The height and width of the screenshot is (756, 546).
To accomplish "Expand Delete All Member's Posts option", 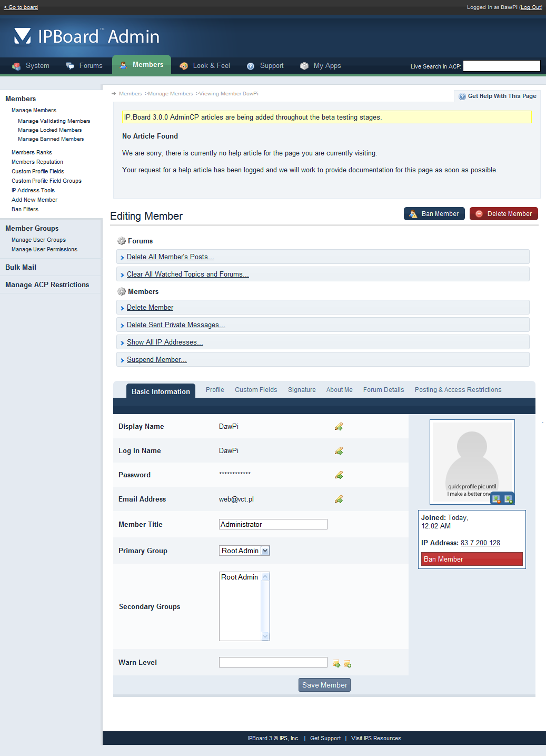I will pos(170,257).
